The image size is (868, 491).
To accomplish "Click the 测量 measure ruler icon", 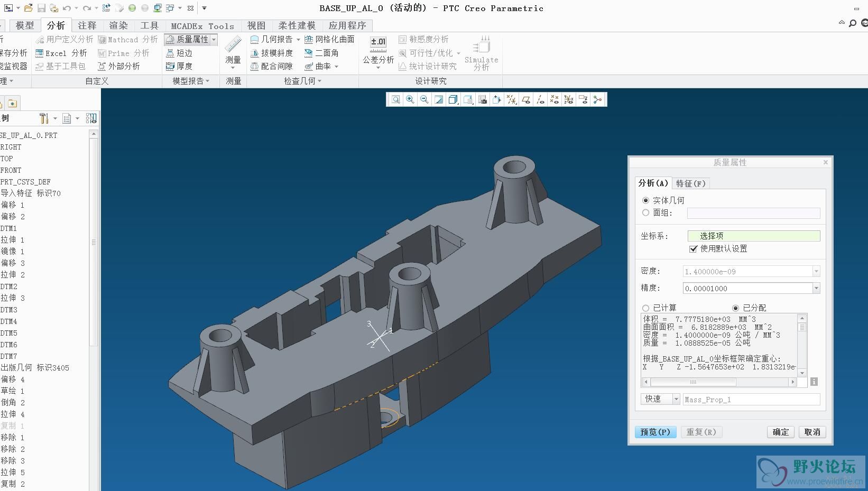I will [233, 44].
